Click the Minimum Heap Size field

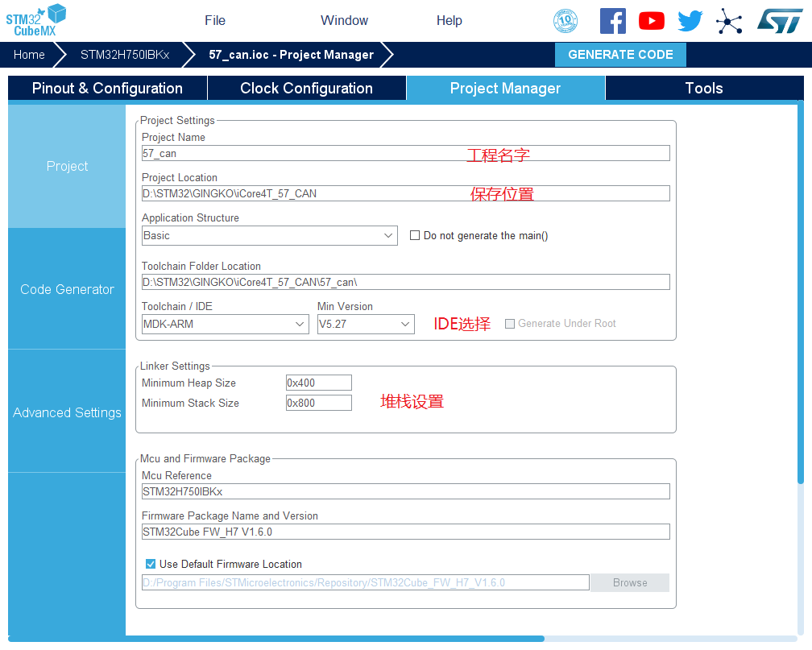pos(319,383)
